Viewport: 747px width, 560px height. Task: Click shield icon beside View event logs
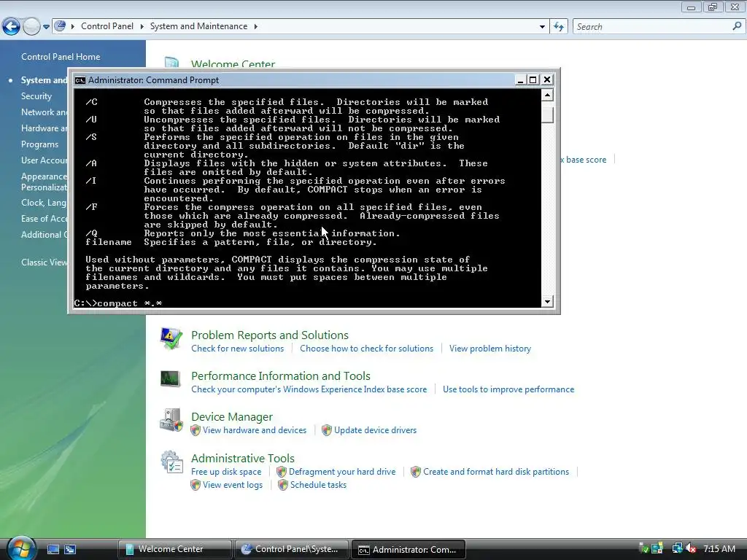click(x=196, y=485)
